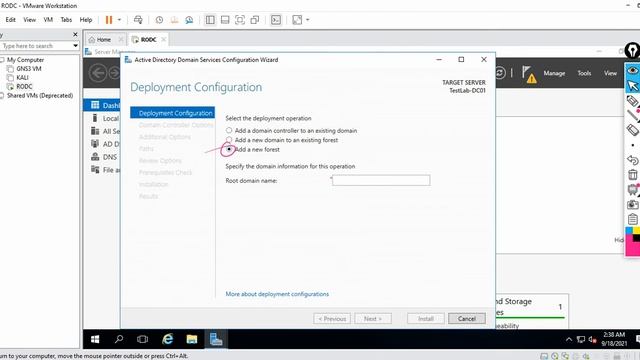Open the VM menu
The width and height of the screenshot is (640, 360).
tap(48, 20)
